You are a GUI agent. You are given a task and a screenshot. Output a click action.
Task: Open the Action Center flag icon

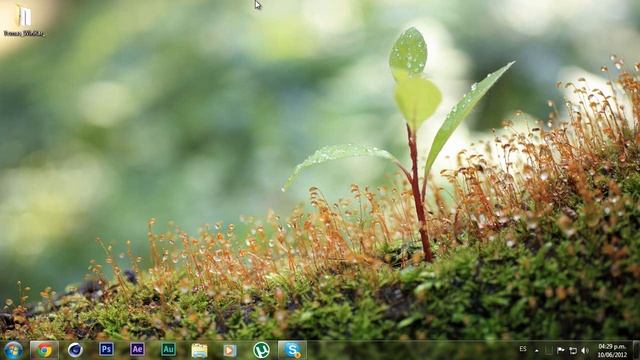coord(560,350)
